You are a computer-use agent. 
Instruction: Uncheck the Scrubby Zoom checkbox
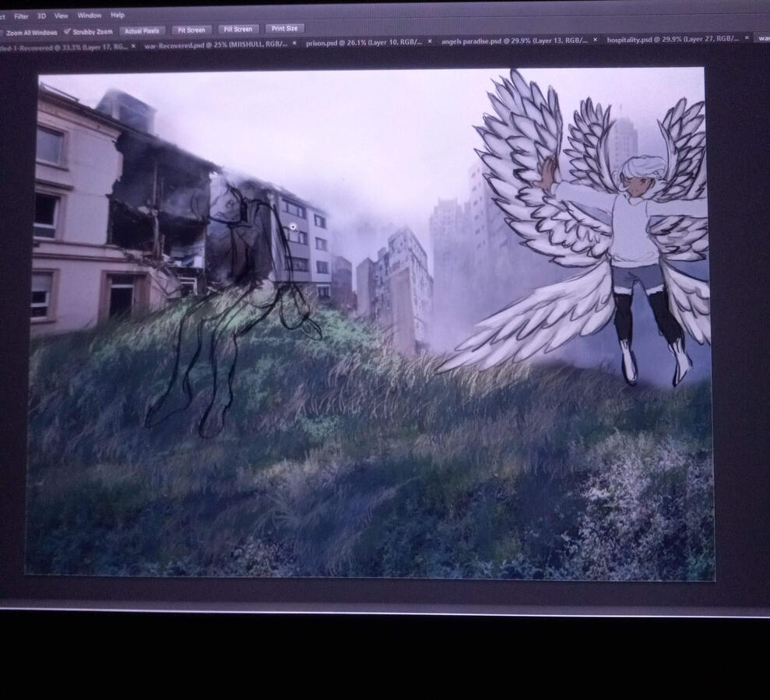click(67, 32)
